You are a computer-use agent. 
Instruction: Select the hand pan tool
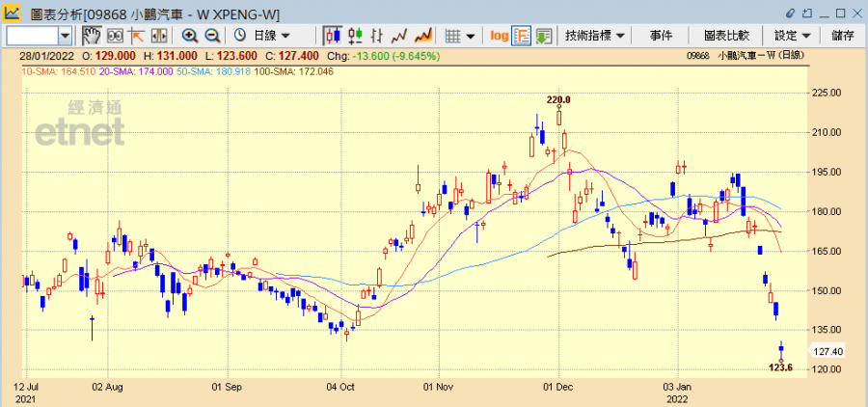92,36
